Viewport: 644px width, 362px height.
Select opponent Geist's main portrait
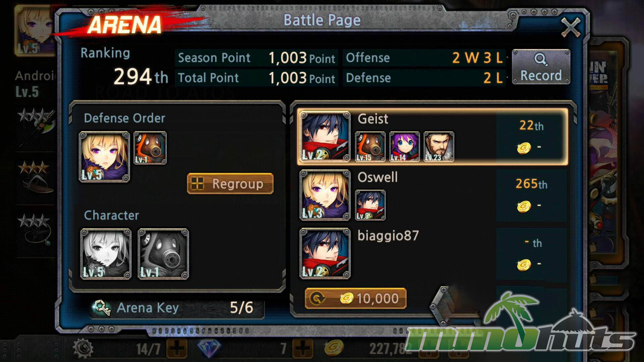325,137
